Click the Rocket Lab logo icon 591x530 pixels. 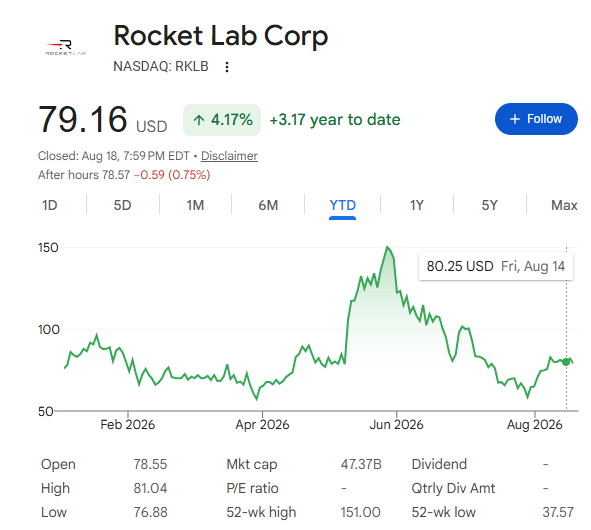click(66, 47)
